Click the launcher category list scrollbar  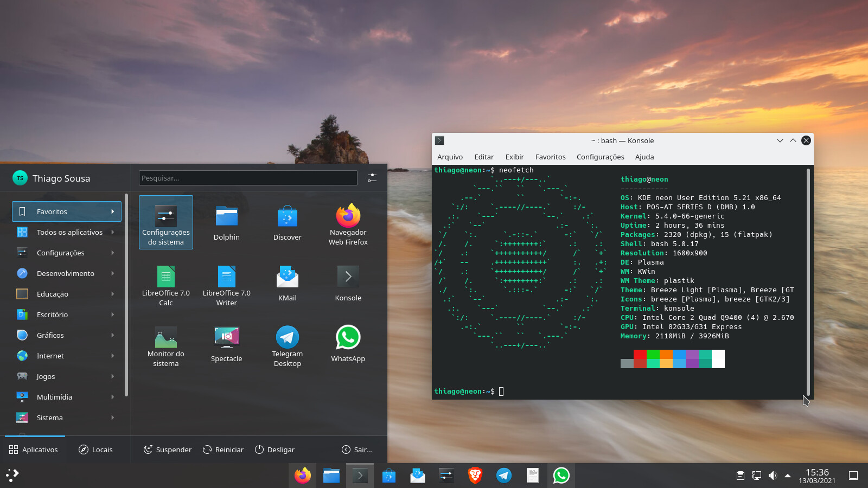(126, 296)
